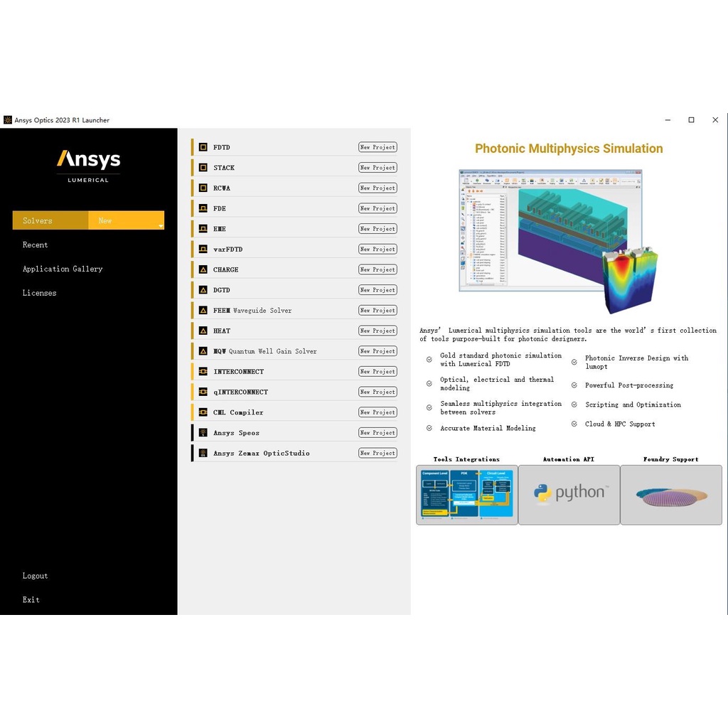Expand the New dropdown arrow in the sidebar

(161, 226)
